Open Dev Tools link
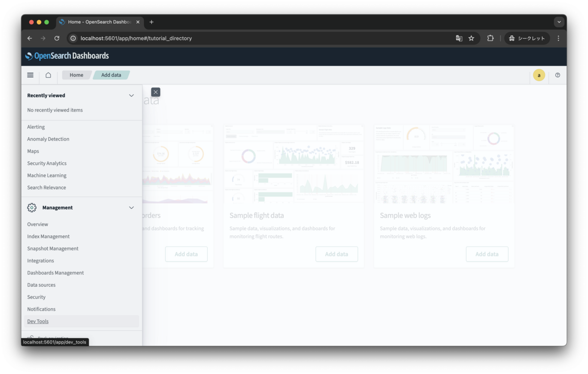The height and width of the screenshot is (374, 588). 38,322
